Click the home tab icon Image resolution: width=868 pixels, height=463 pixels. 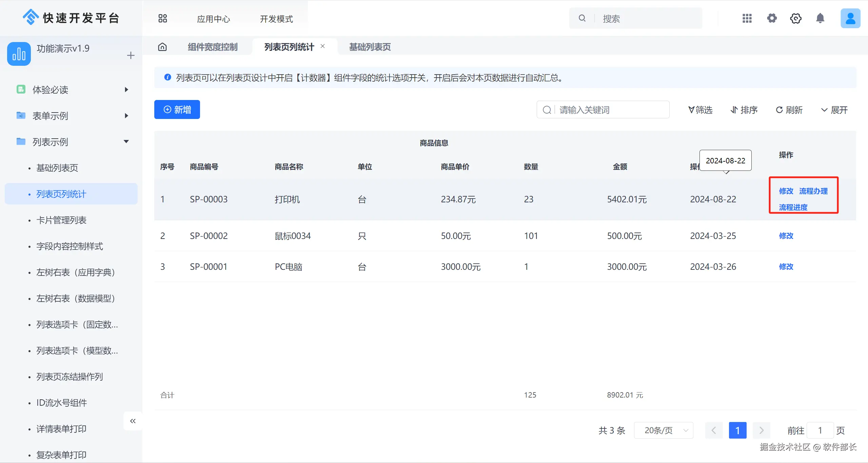[x=162, y=47]
